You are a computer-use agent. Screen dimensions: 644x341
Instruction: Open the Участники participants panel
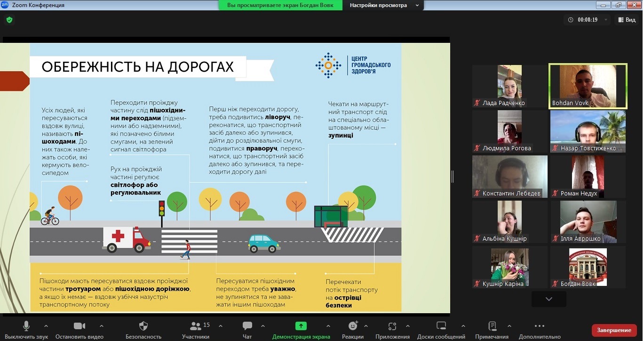tap(195, 326)
